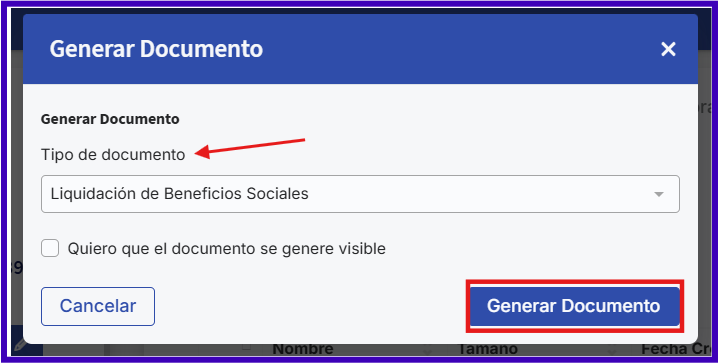The height and width of the screenshot is (364, 718).
Task: Click the red arrow pointing to Tipo de documento
Action: 250,148
